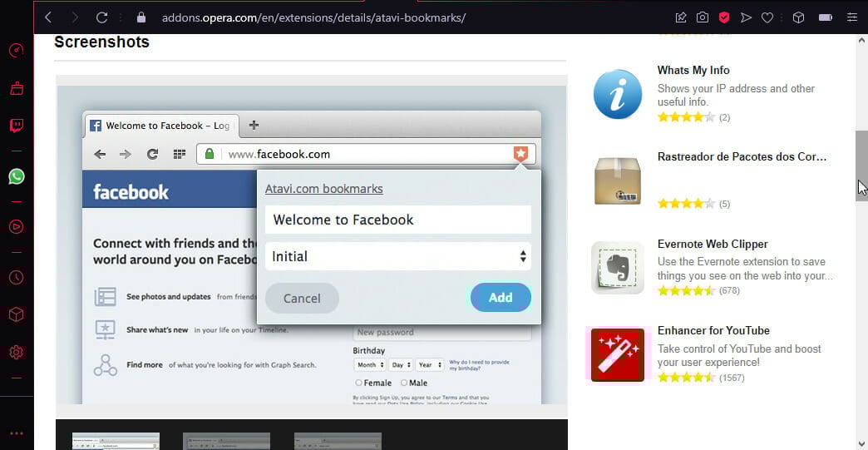This screenshot has width=868, height=450.
Task: Open WhatsApp messenger in sidebar
Action: pos(17,176)
